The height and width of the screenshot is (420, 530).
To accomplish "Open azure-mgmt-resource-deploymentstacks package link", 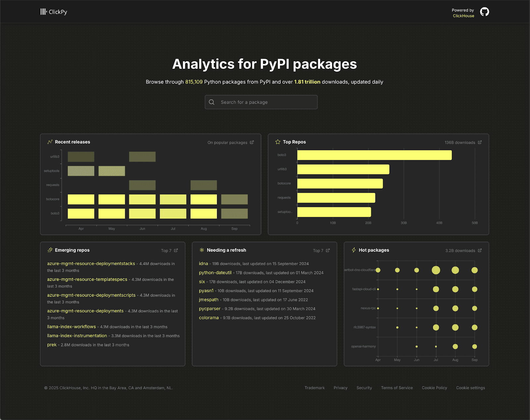I will (x=91, y=264).
